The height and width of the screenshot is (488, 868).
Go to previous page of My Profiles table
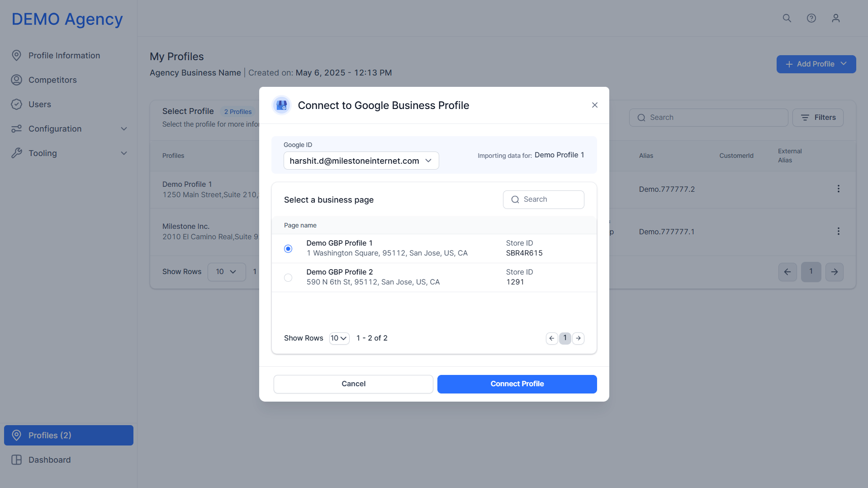pos(787,272)
